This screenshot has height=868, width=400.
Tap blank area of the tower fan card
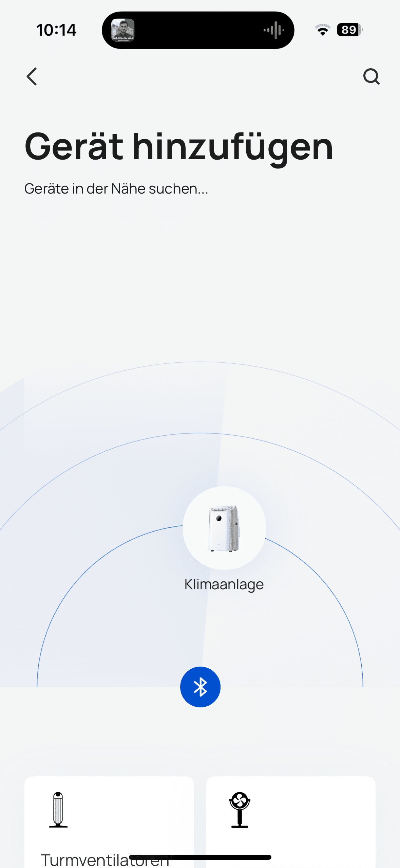click(136, 815)
